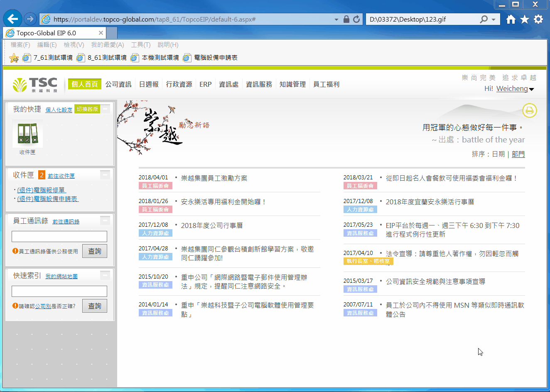The image size is (550, 392).
Task: Click the TSC company logo
Action: tap(35, 85)
